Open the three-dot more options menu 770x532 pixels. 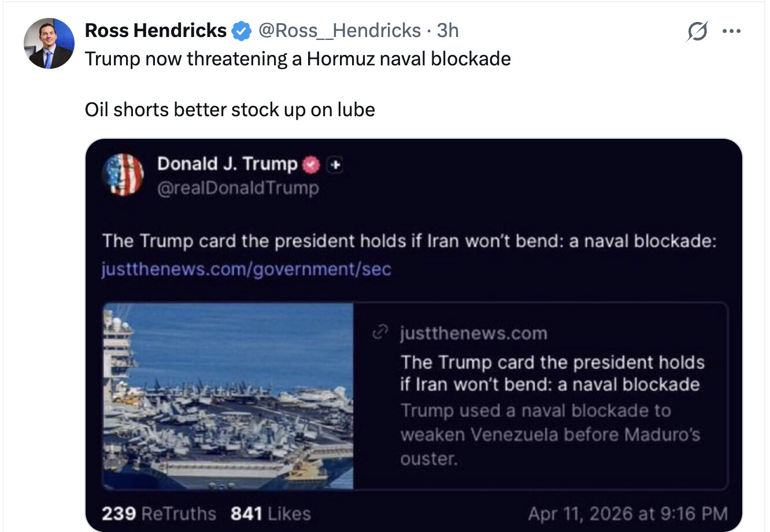click(x=731, y=31)
